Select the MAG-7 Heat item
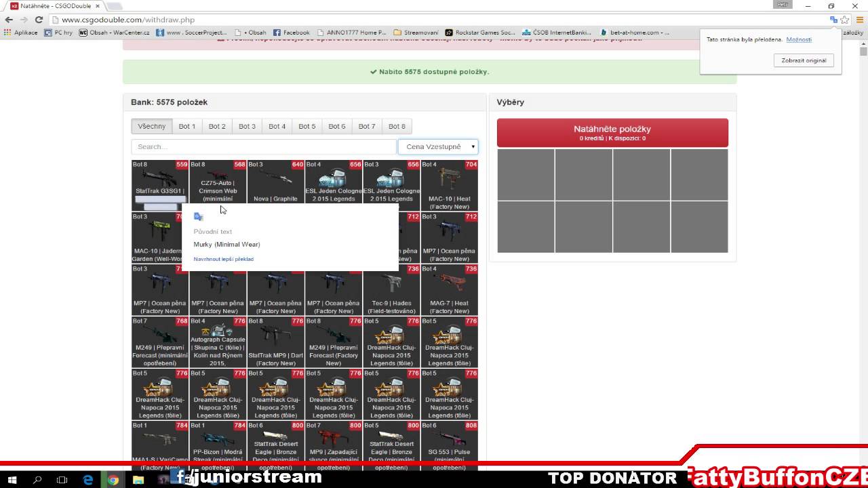The image size is (868, 488). (x=449, y=289)
